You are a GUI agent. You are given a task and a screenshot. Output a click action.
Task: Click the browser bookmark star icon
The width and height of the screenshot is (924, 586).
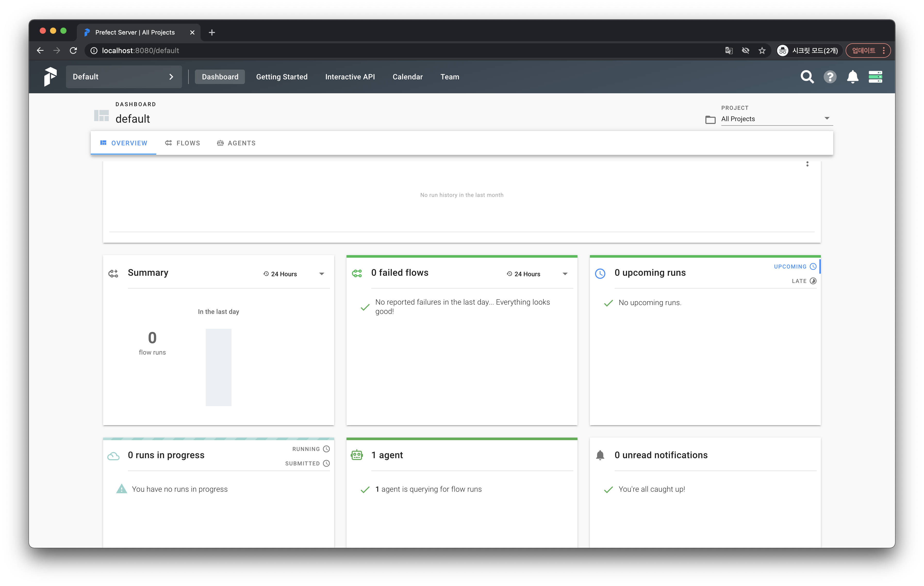(762, 51)
